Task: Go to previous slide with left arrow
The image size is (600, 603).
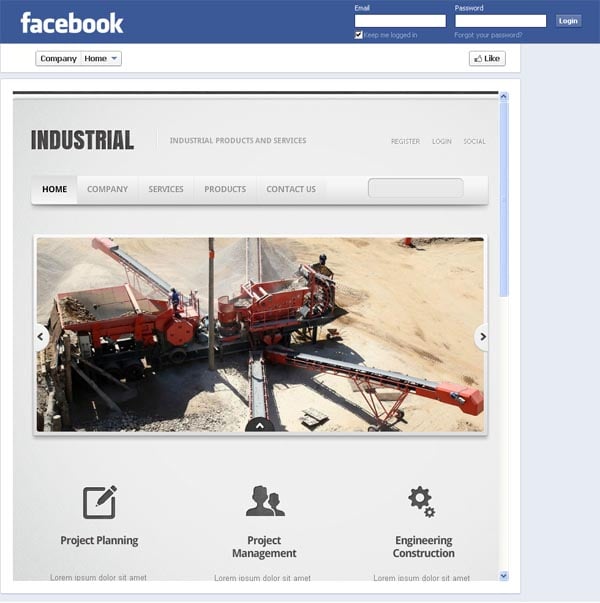Action: click(41, 337)
